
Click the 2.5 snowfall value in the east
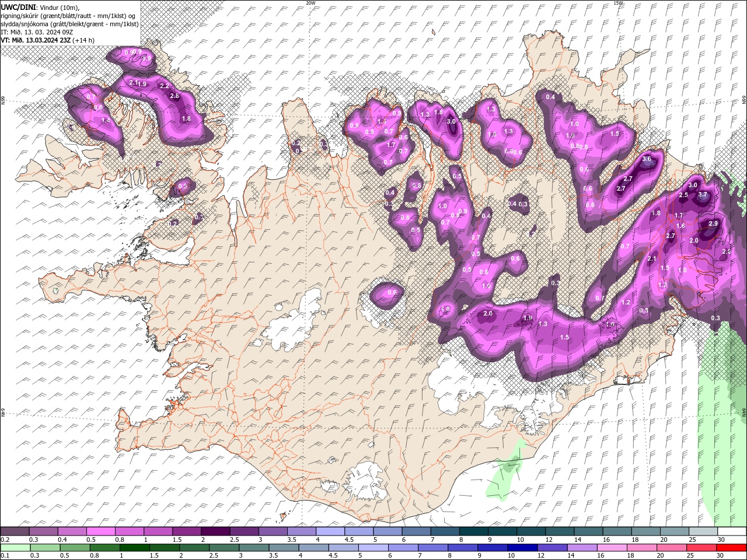pyautogui.click(x=683, y=195)
